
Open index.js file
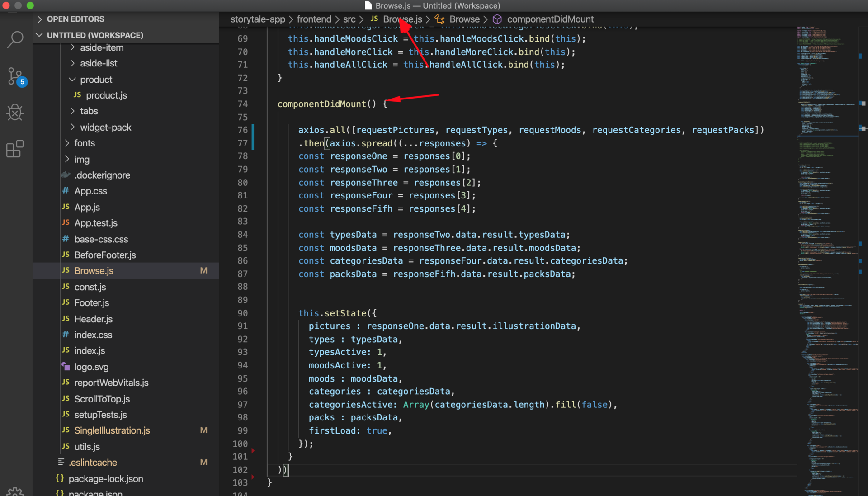click(90, 351)
